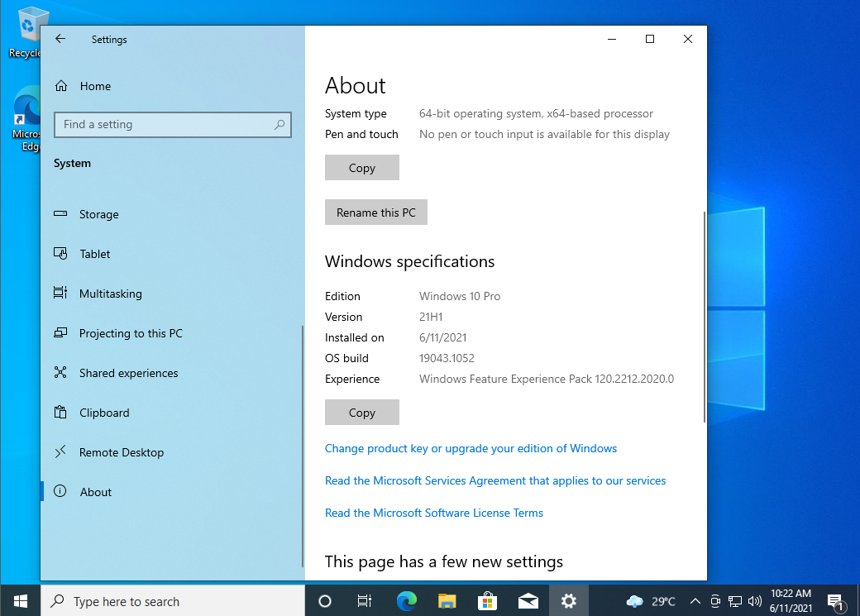Viewport: 860px width, 616px height.
Task: Open Microsoft Store from the taskbar
Action: (x=487, y=601)
